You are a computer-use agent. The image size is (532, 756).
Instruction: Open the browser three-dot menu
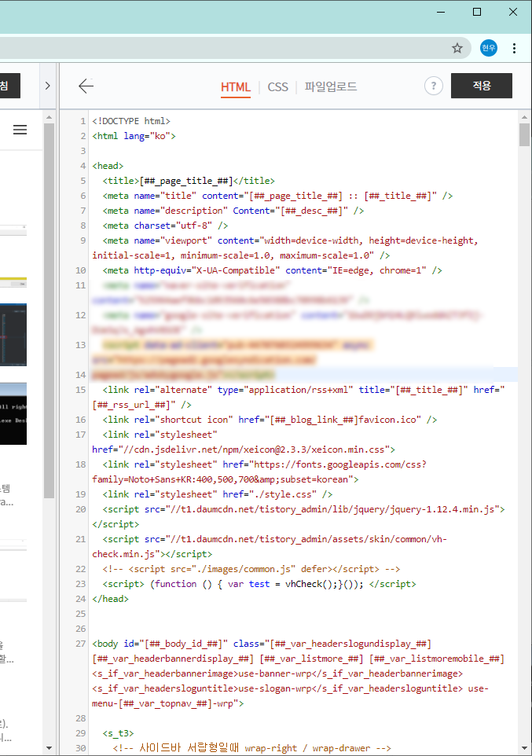(x=514, y=48)
